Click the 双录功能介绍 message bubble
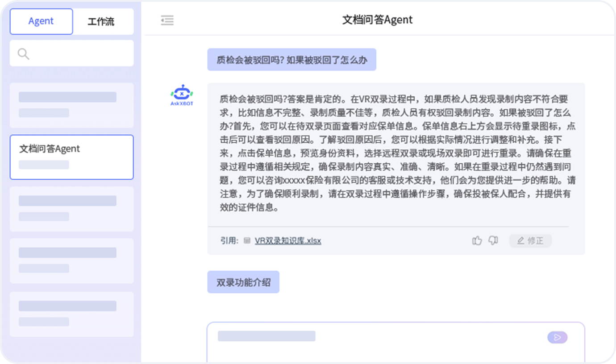The width and height of the screenshot is (616, 364). click(x=243, y=282)
